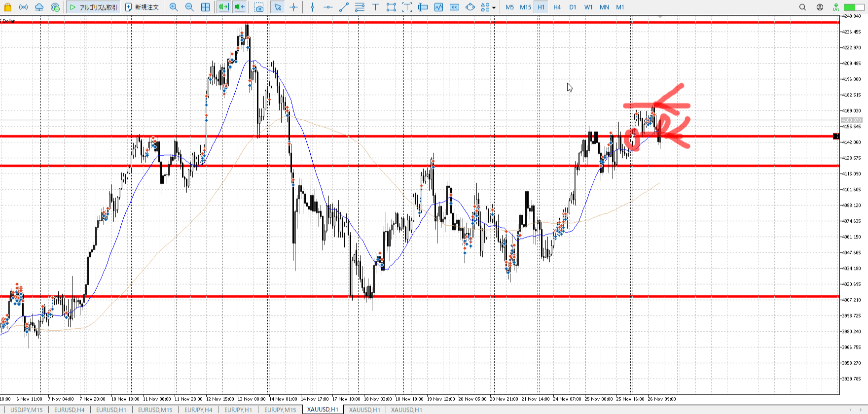Viewport: 868px width, 414px height.
Task: Switch timeframe to M15
Action: click(x=525, y=7)
